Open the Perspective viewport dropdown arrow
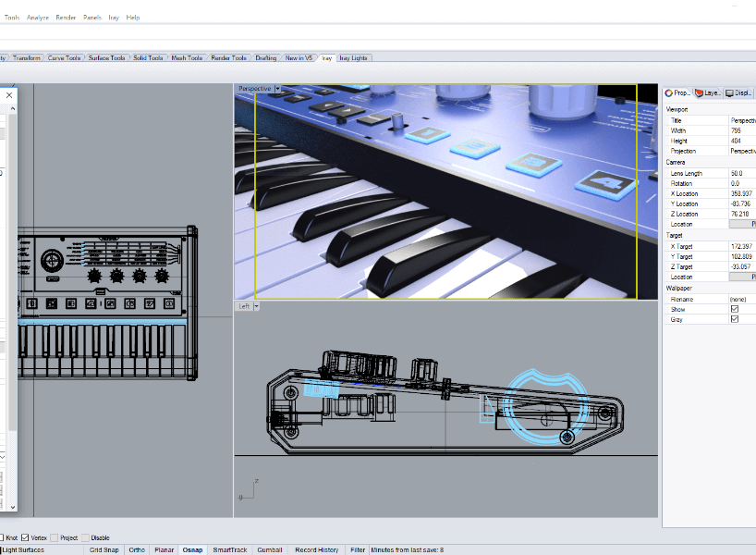Screen dimensions: 756x555 tap(277, 89)
